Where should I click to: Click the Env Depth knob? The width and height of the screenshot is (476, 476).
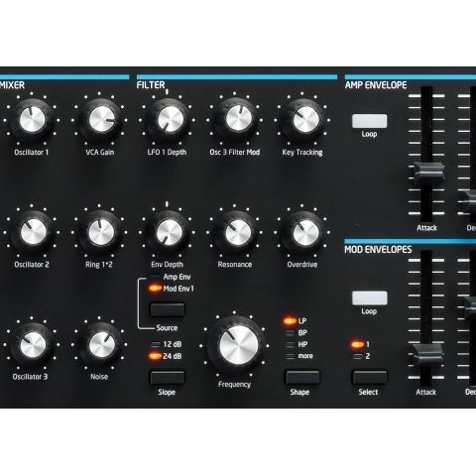[168, 232]
